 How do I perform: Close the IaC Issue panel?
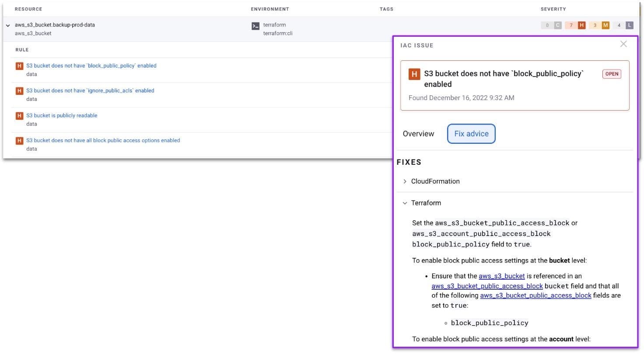click(x=623, y=44)
